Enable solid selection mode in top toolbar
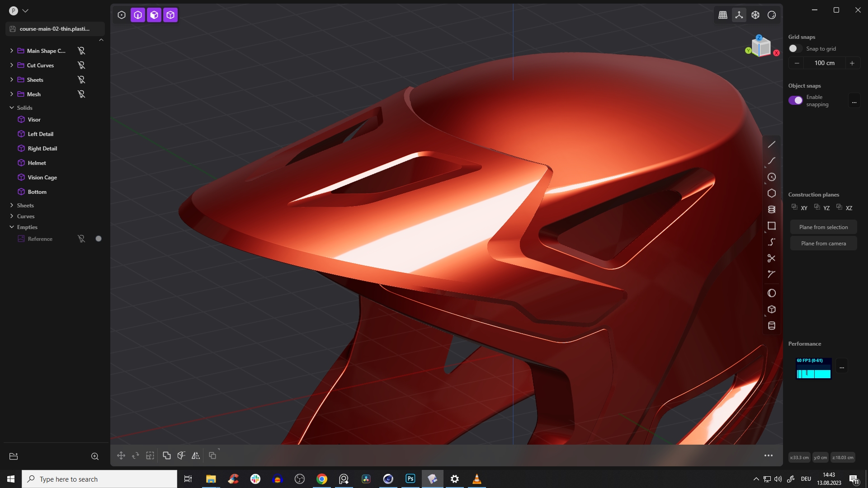Image resolution: width=868 pixels, height=488 pixels. tap(170, 14)
